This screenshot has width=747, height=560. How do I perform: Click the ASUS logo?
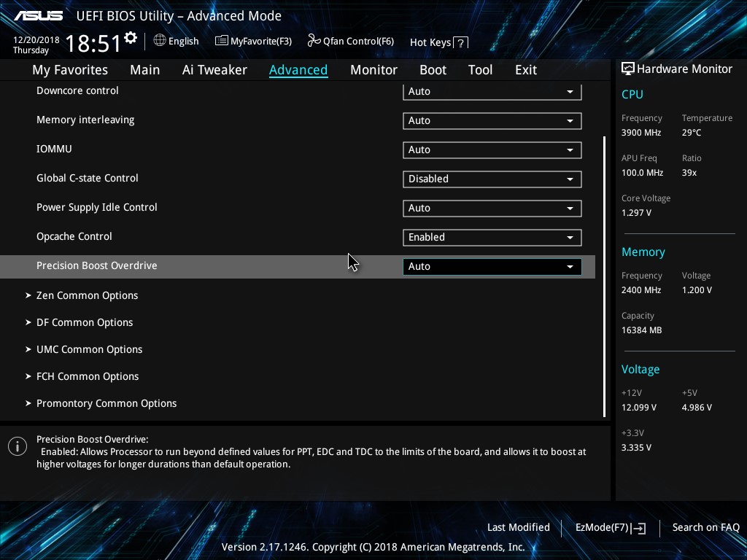point(38,16)
